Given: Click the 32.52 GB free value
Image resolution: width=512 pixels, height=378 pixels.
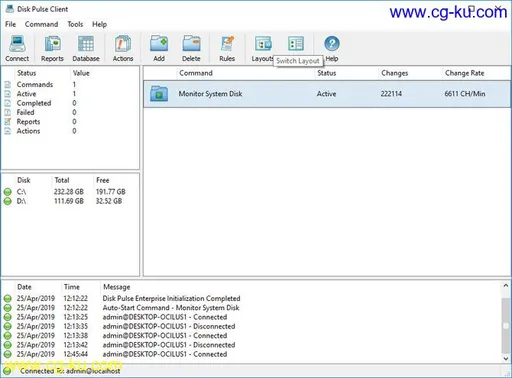Looking at the screenshot, I should [x=109, y=201].
